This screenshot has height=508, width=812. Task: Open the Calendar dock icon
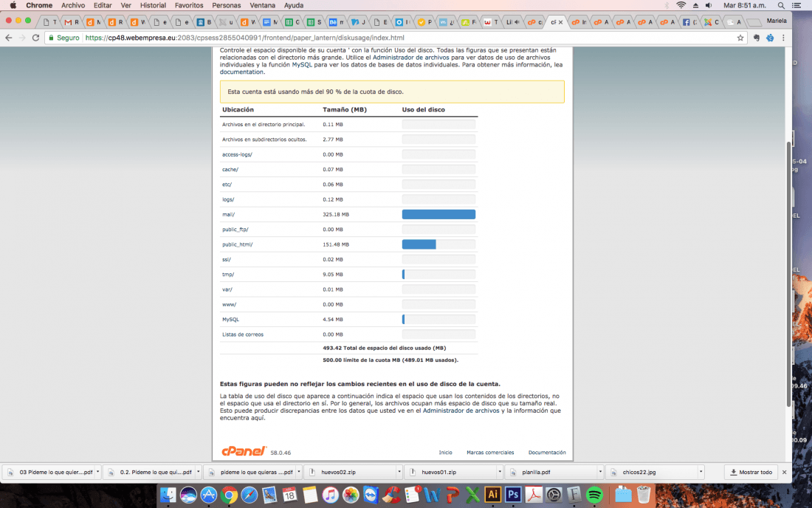tap(289, 495)
